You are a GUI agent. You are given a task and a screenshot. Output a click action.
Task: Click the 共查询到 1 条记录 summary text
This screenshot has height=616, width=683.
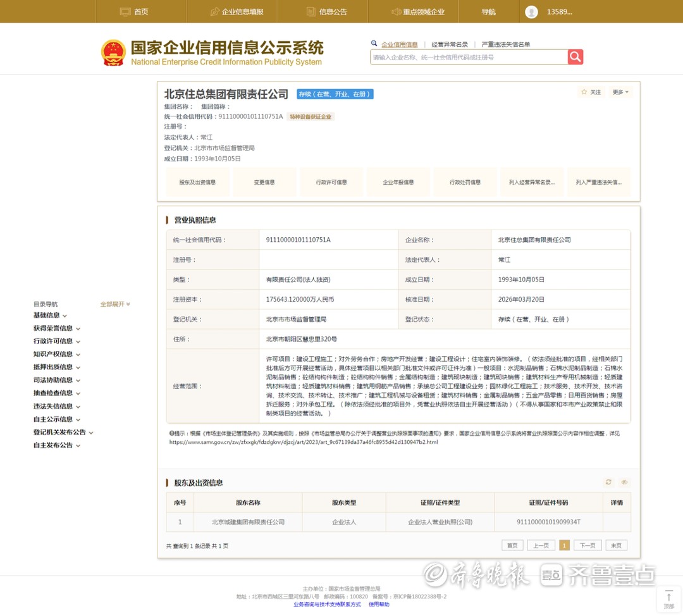[197, 546]
